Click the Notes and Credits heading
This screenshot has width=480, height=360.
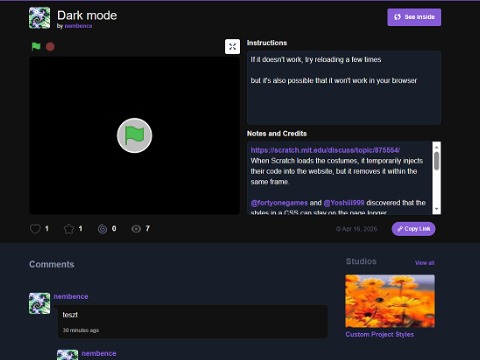[277, 133]
